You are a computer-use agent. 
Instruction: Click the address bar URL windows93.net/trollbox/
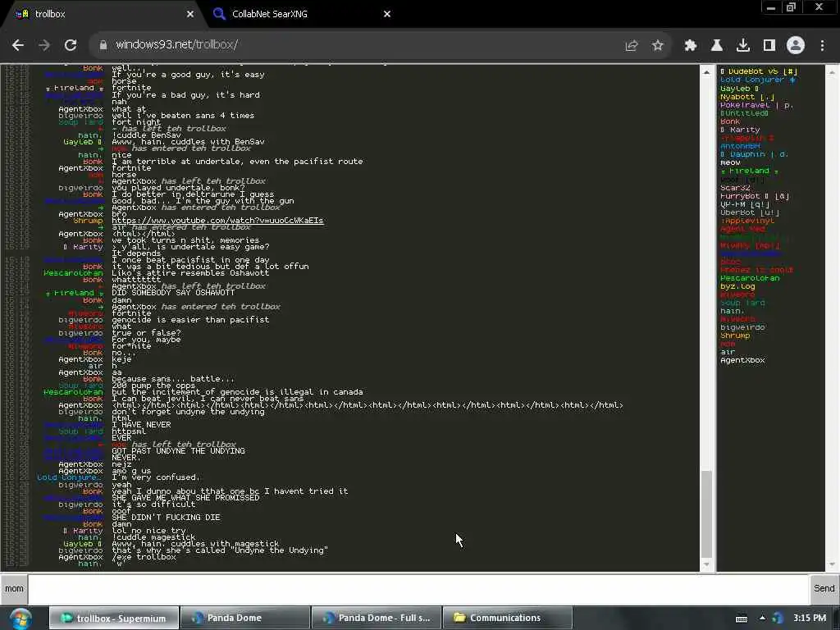(177, 45)
